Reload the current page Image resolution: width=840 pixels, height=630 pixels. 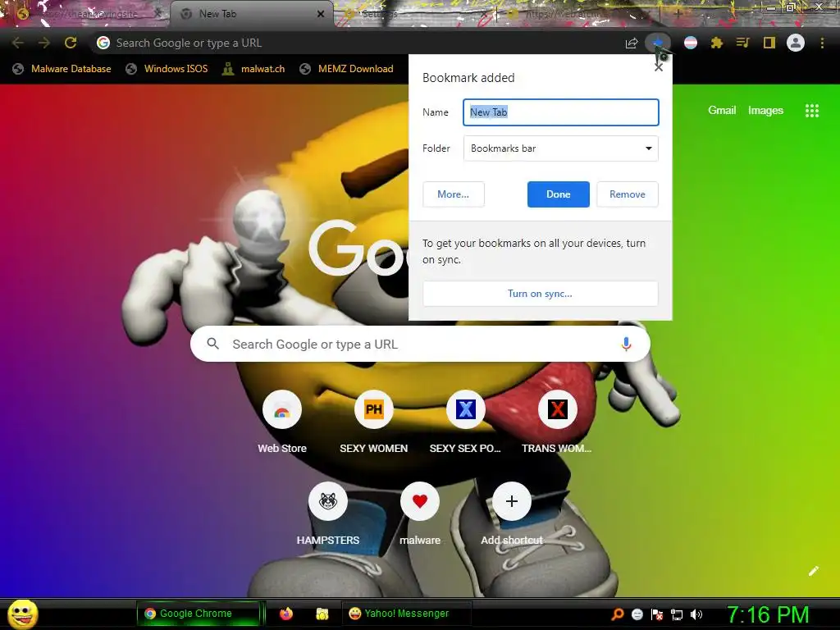(x=71, y=43)
